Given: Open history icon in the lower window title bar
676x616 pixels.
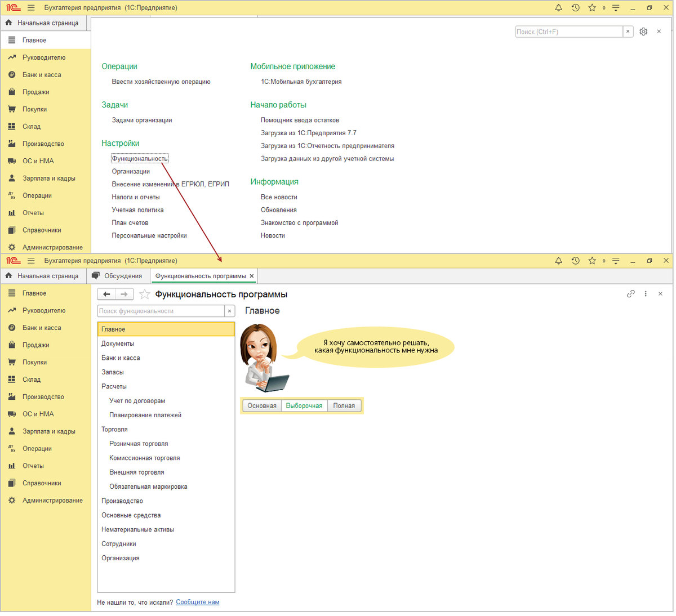Looking at the screenshot, I should 575,261.
